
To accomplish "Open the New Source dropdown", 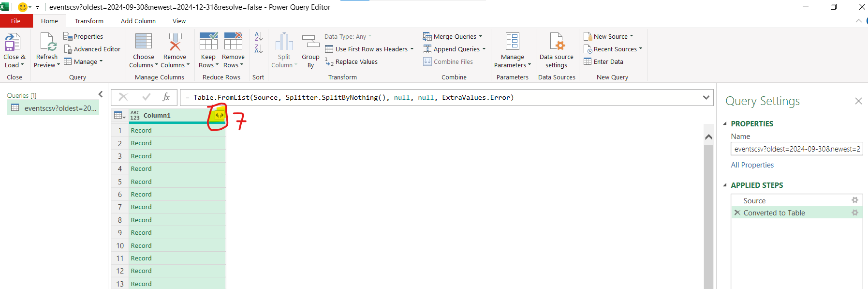I will [608, 36].
